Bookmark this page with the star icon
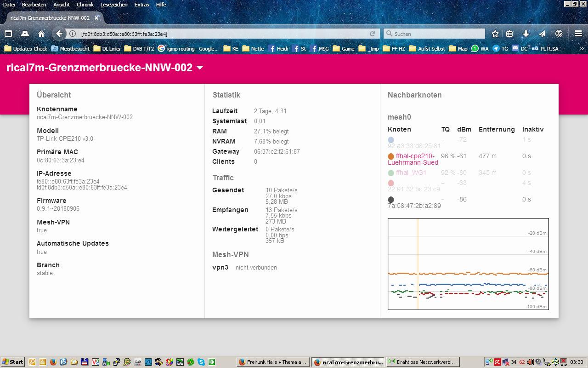This screenshot has width=588, height=368. 495,34
